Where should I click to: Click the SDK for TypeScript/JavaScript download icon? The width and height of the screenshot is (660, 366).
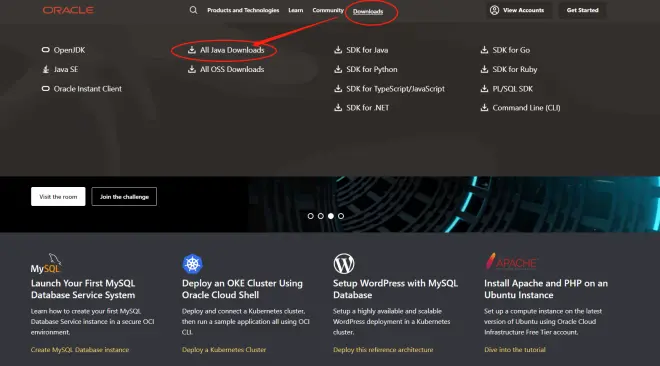(338, 88)
